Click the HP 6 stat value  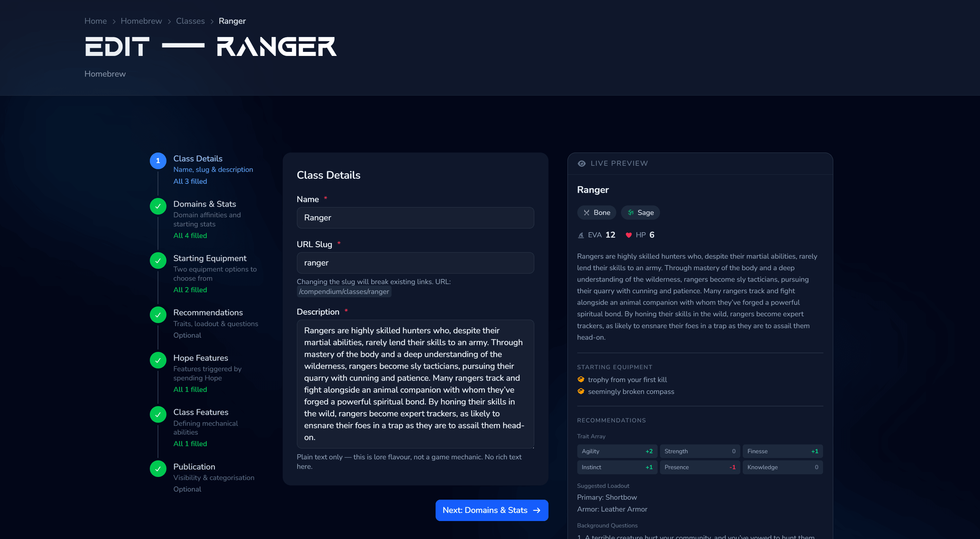pyautogui.click(x=652, y=235)
